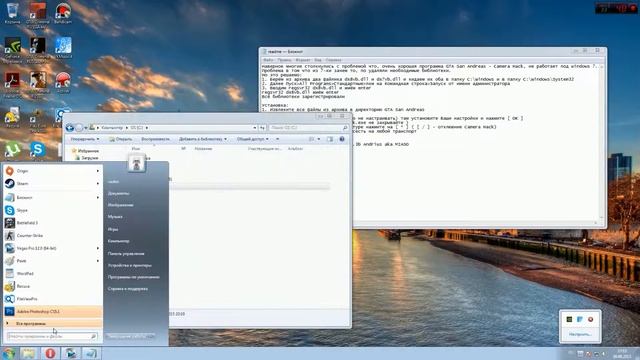Image resolution: width=640 pixels, height=360 pixels.
Task: Launch Counter-Strike from the Start menu
Action: [x=53, y=236]
